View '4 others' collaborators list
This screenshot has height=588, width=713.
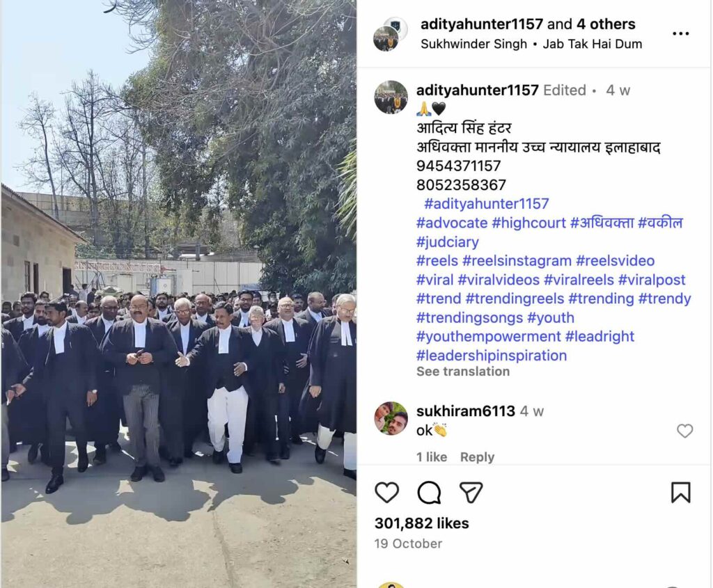coord(606,24)
